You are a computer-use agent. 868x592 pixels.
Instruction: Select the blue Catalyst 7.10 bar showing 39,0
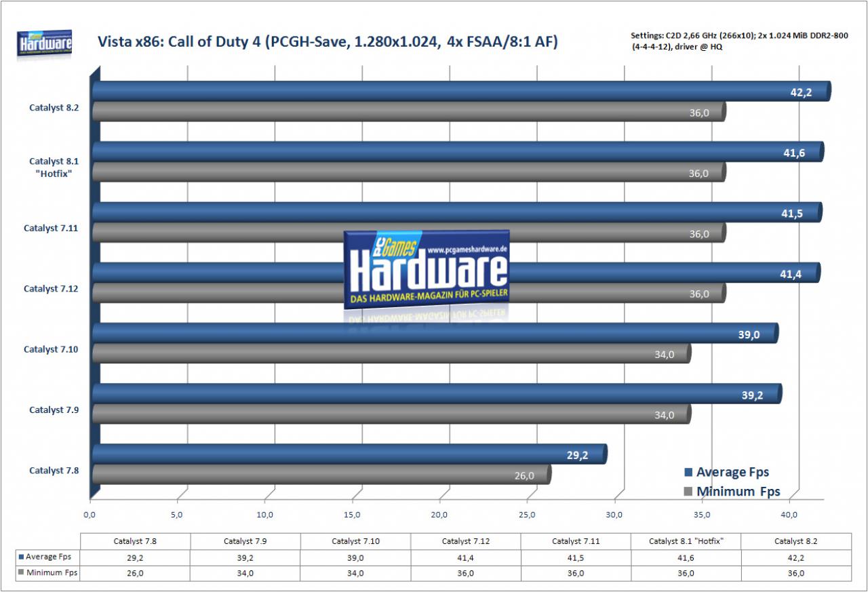tap(435, 333)
